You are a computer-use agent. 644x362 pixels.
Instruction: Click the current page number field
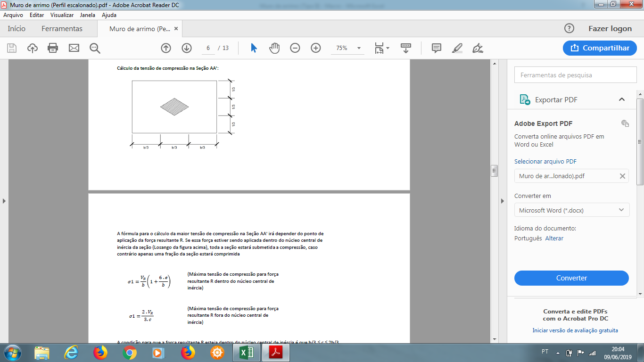tap(208, 48)
